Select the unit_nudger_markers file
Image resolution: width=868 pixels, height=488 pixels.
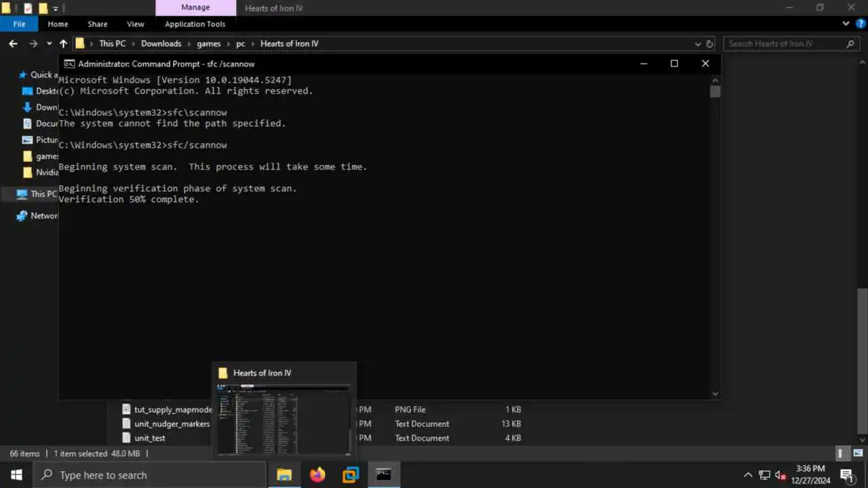click(166, 424)
